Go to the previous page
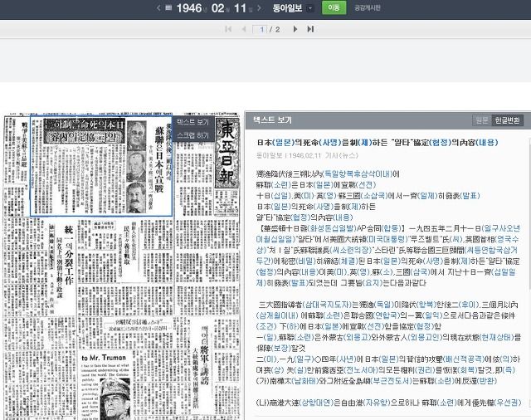Viewport: 531px width, 420px height. [243, 29]
